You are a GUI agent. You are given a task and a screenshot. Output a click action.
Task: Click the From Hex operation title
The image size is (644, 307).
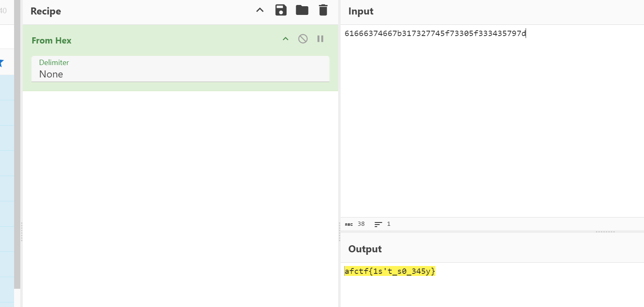(51, 41)
